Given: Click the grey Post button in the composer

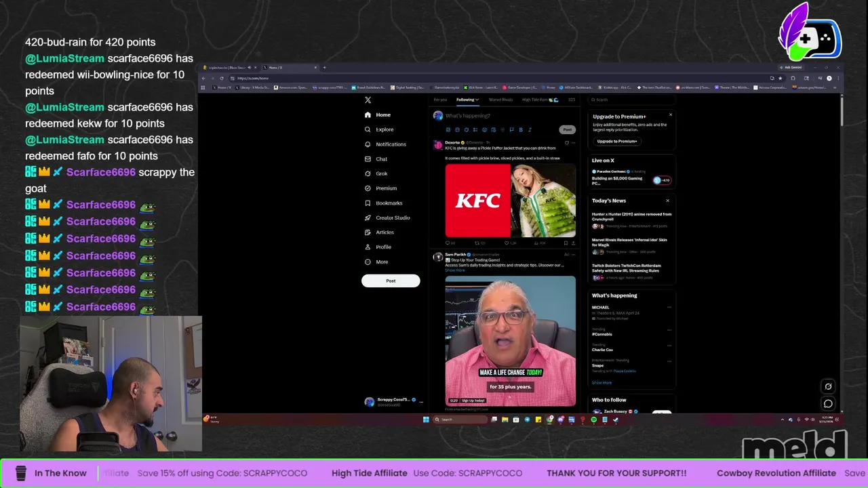Looking at the screenshot, I should [567, 129].
